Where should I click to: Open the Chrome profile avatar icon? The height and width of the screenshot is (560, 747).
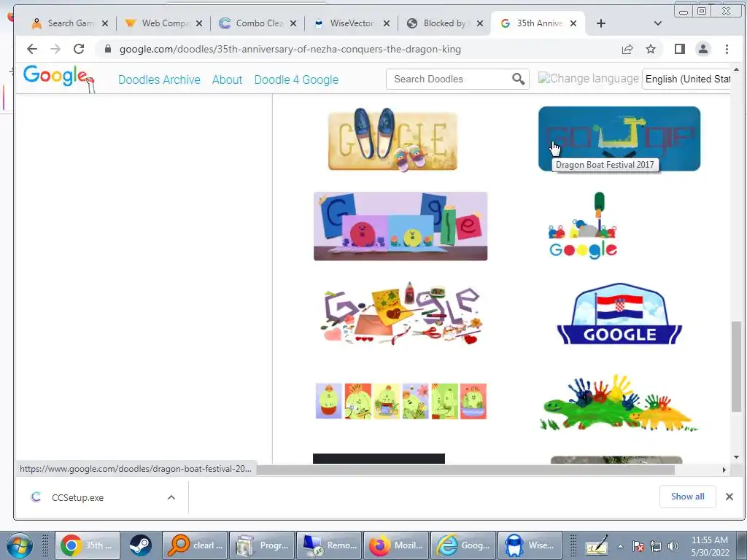click(x=703, y=49)
